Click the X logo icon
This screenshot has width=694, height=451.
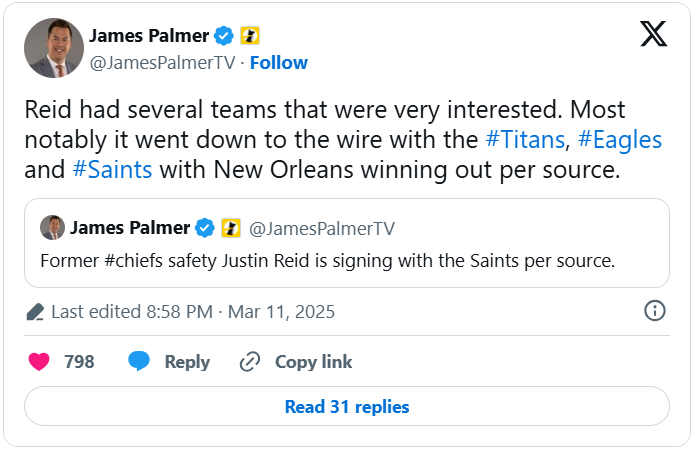(x=653, y=35)
